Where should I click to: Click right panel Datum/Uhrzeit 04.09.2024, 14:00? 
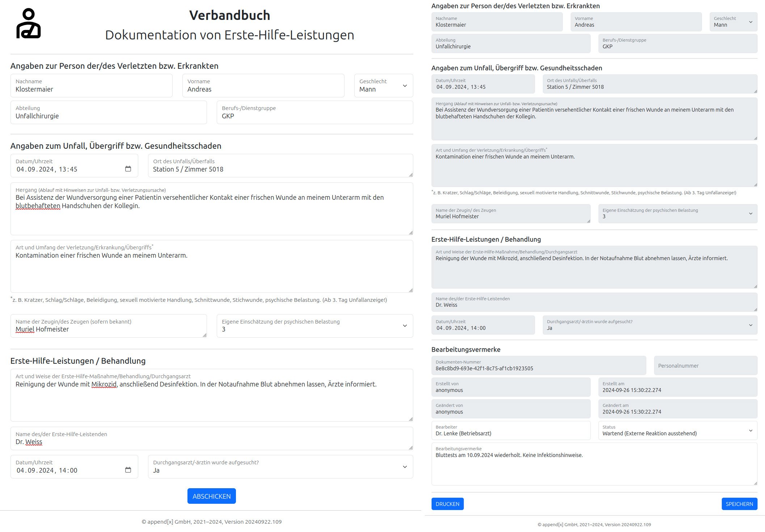[483, 325]
